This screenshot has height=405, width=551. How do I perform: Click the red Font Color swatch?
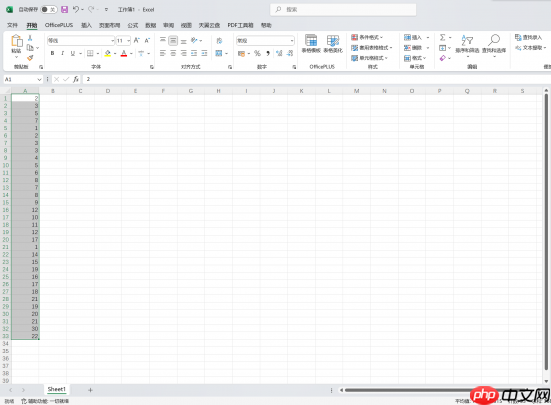click(x=124, y=53)
